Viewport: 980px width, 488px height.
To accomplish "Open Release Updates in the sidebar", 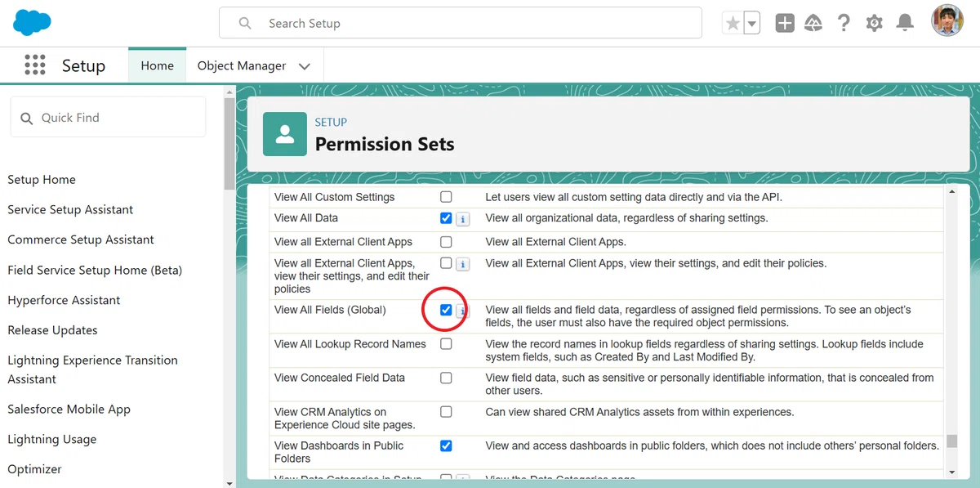I will pos(52,330).
